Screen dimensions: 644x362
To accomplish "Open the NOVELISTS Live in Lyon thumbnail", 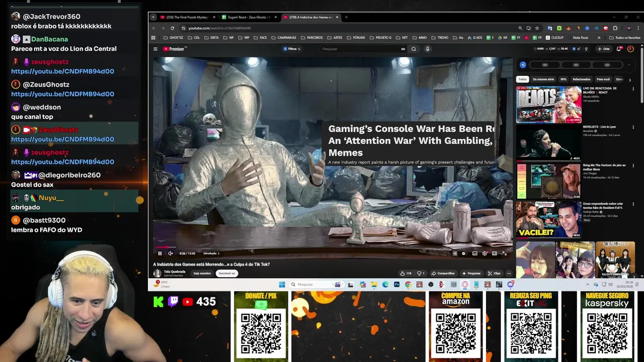I will pos(548,142).
